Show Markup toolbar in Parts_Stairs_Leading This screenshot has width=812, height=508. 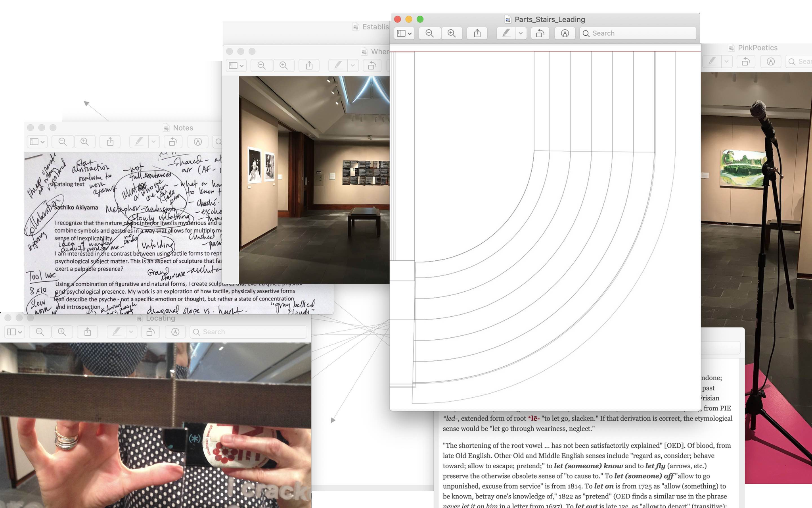(565, 33)
